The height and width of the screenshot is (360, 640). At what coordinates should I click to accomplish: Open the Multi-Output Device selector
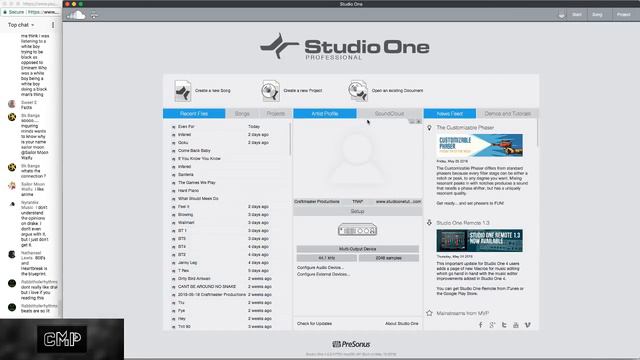pyautogui.click(x=358, y=249)
